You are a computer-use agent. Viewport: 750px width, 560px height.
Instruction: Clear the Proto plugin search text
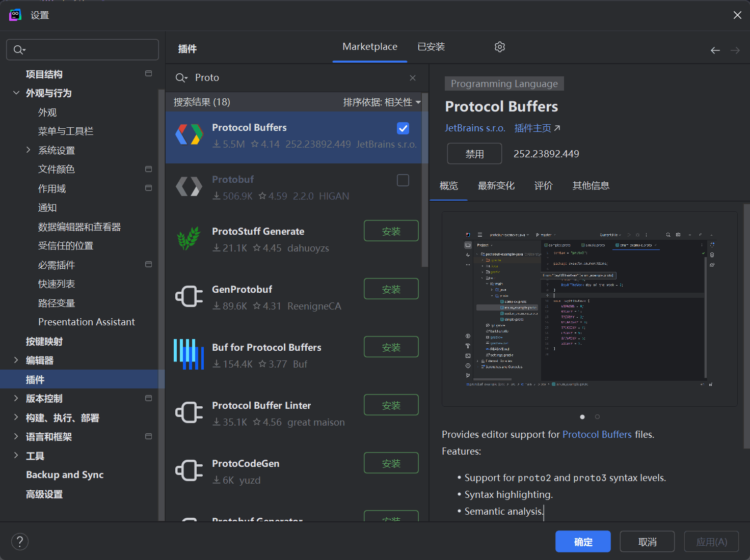coord(413,78)
